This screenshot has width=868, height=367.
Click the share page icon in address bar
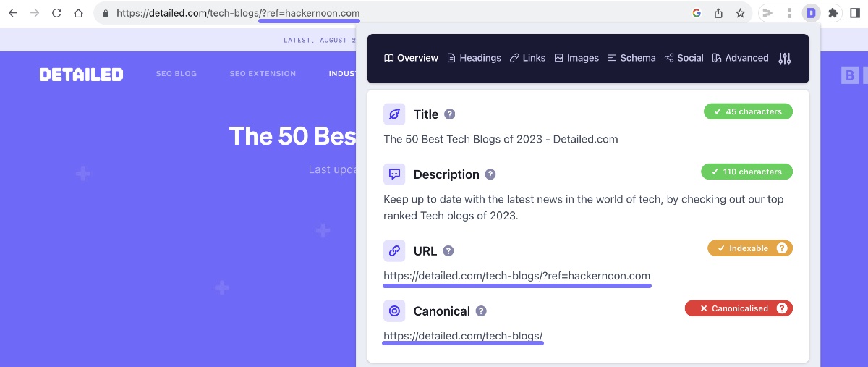point(718,13)
